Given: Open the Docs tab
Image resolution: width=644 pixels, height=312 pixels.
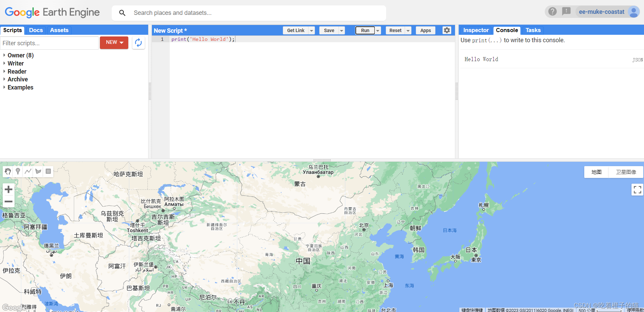Looking at the screenshot, I should pyautogui.click(x=36, y=30).
